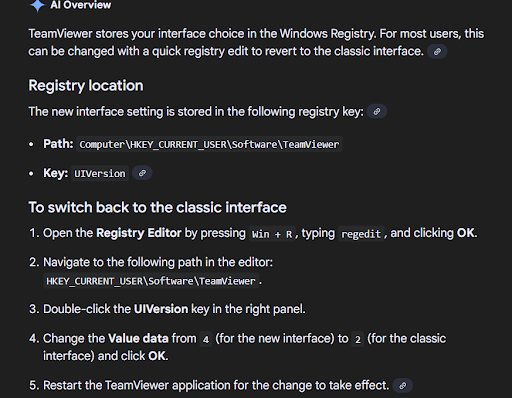
Task: Click the bold 'Key:' label
Action: point(55,173)
